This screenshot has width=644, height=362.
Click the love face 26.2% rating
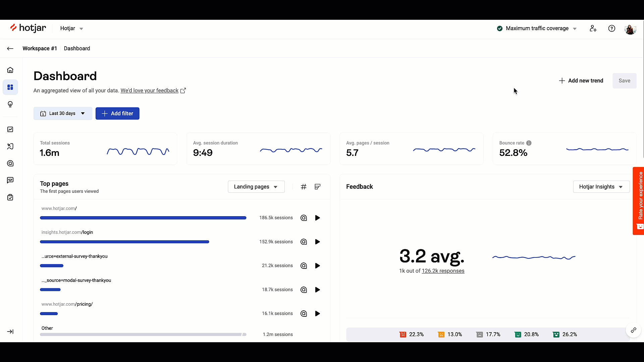565,335
